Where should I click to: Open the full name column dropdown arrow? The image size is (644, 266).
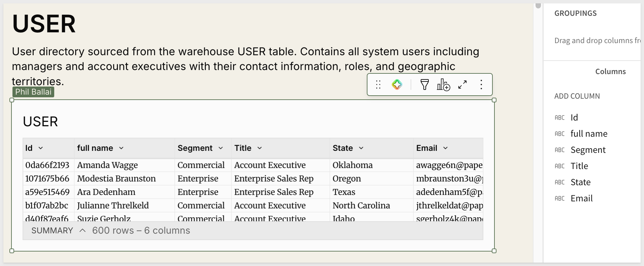pos(121,148)
